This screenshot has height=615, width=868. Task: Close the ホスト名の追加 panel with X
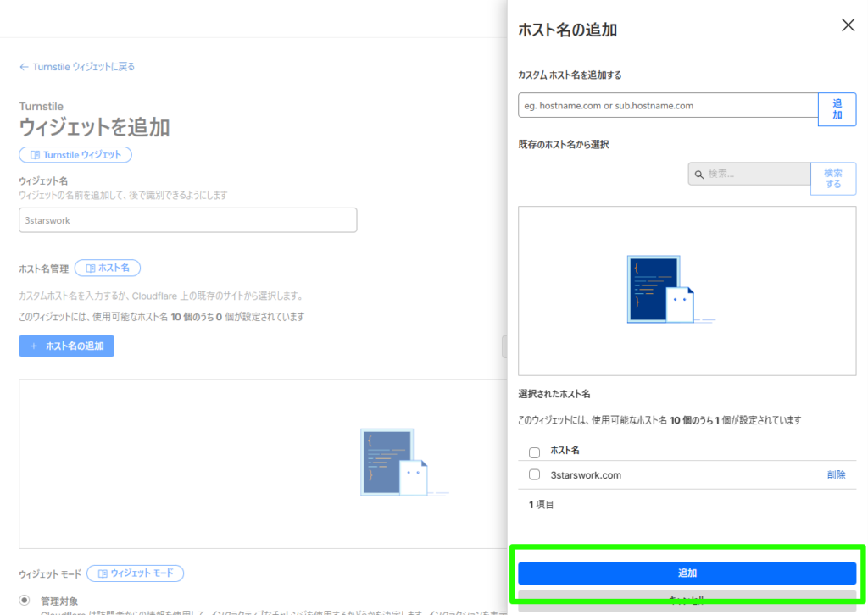(x=847, y=25)
